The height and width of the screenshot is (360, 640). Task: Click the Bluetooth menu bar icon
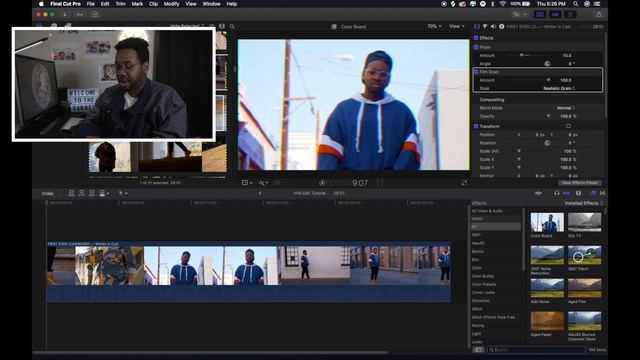click(493, 4)
